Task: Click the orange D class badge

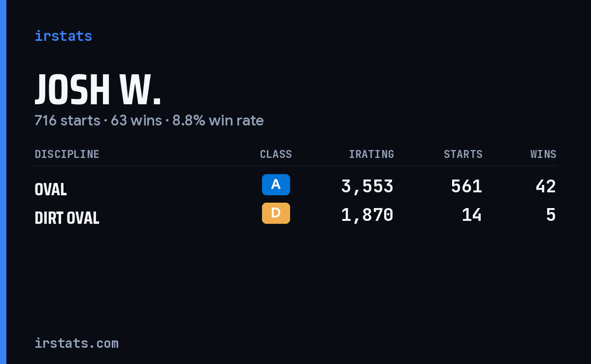Action: (x=276, y=213)
